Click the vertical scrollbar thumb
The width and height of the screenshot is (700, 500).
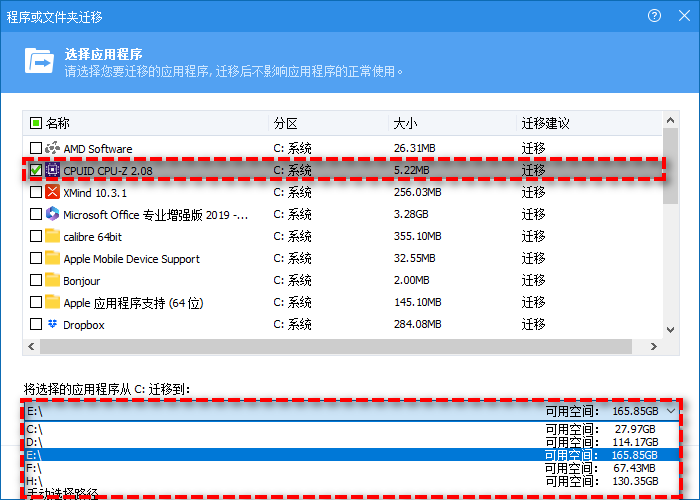pos(670,166)
